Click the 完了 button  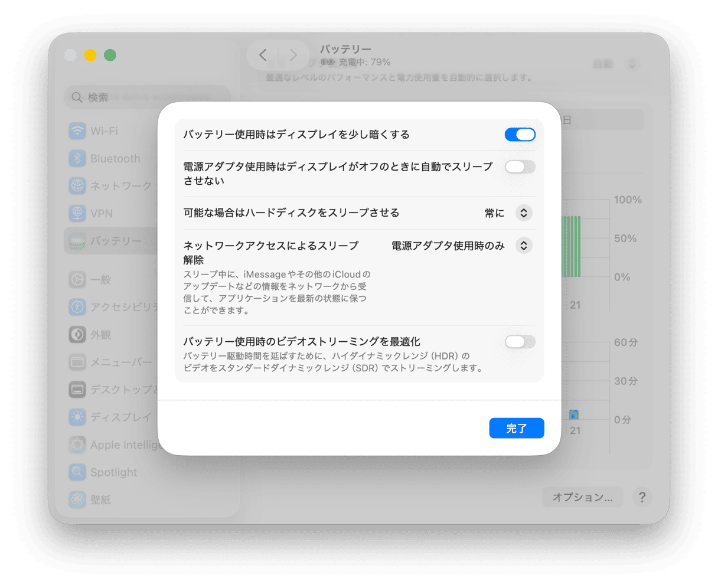click(x=516, y=429)
